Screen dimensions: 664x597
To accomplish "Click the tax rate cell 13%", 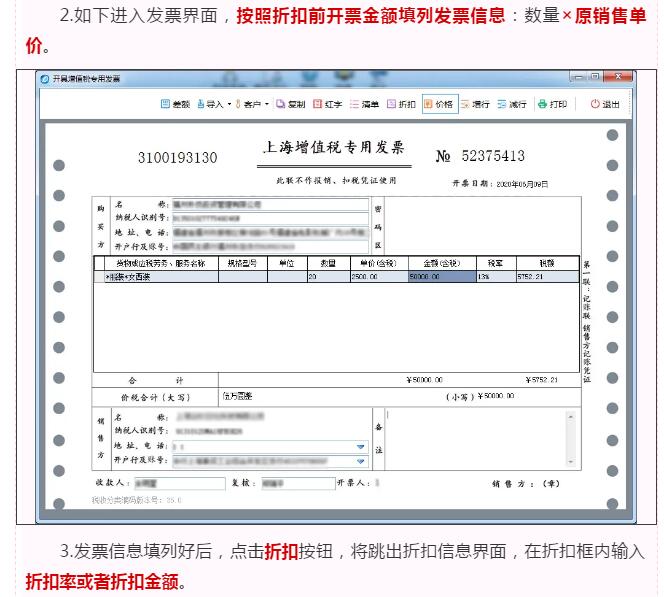I will pos(496,277).
